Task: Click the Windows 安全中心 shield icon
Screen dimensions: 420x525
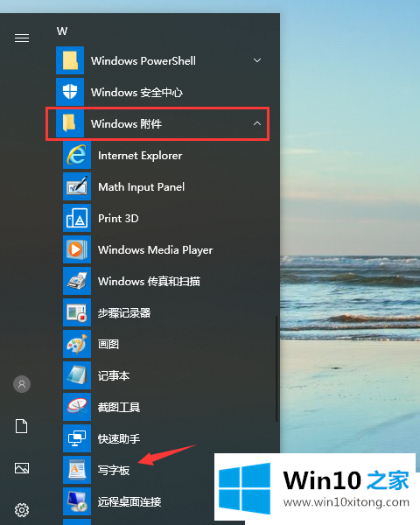Action: tap(70, 92)
